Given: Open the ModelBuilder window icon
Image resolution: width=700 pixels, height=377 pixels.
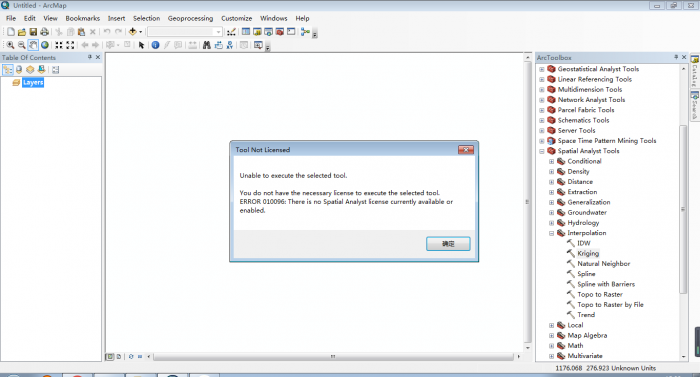Looking at the screenshot, I should pyautogui.click(x=305, y=32).
